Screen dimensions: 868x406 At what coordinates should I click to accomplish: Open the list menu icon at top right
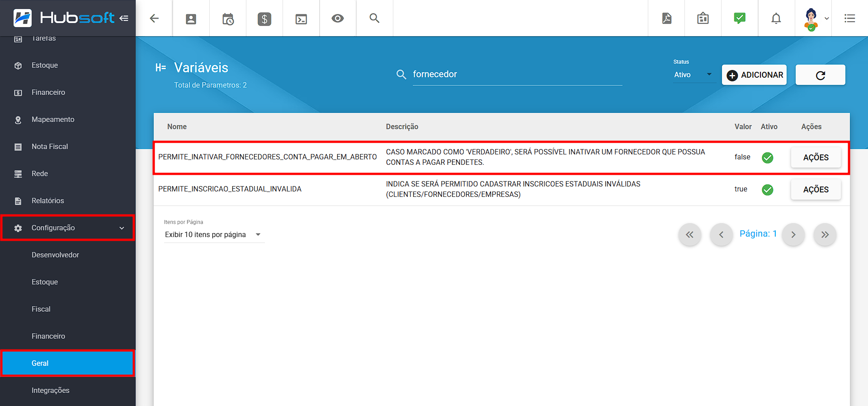(849, 18)
